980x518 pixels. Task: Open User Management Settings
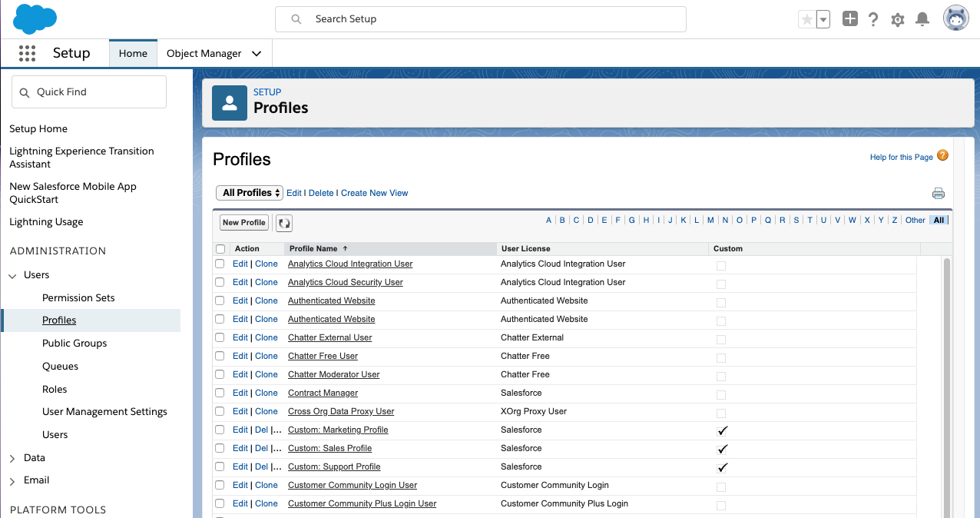[104, 412]
